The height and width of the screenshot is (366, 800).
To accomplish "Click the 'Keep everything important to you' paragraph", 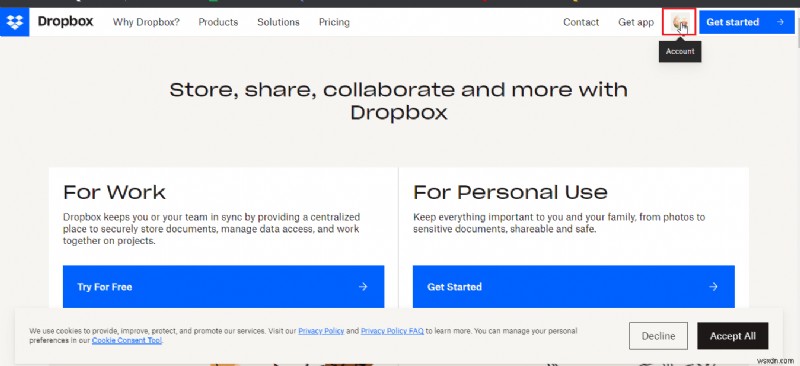I will pyautogui.click(x=559, y=223).
